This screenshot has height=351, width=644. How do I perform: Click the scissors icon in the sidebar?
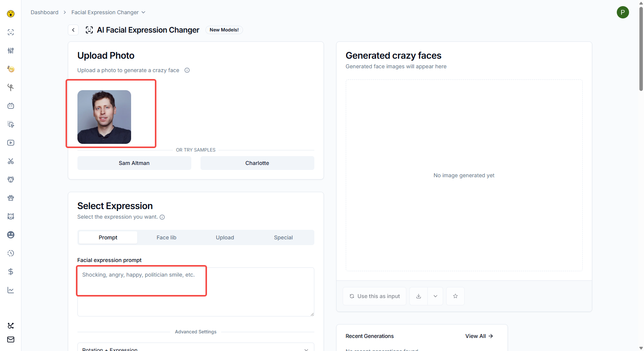click(11, 161)
